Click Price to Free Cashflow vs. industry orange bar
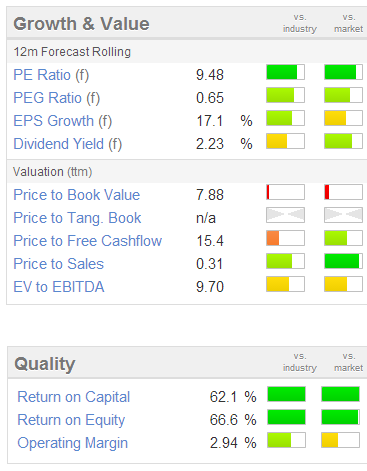The height and width of the screenshot is (471, 367). (285, 238)
